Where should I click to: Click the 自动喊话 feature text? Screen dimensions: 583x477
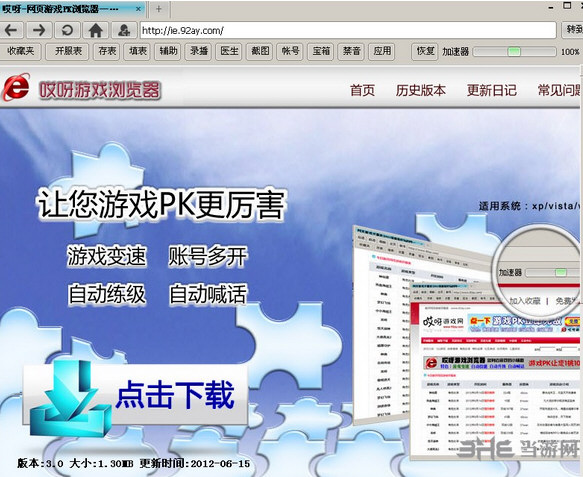coord(207,294)
